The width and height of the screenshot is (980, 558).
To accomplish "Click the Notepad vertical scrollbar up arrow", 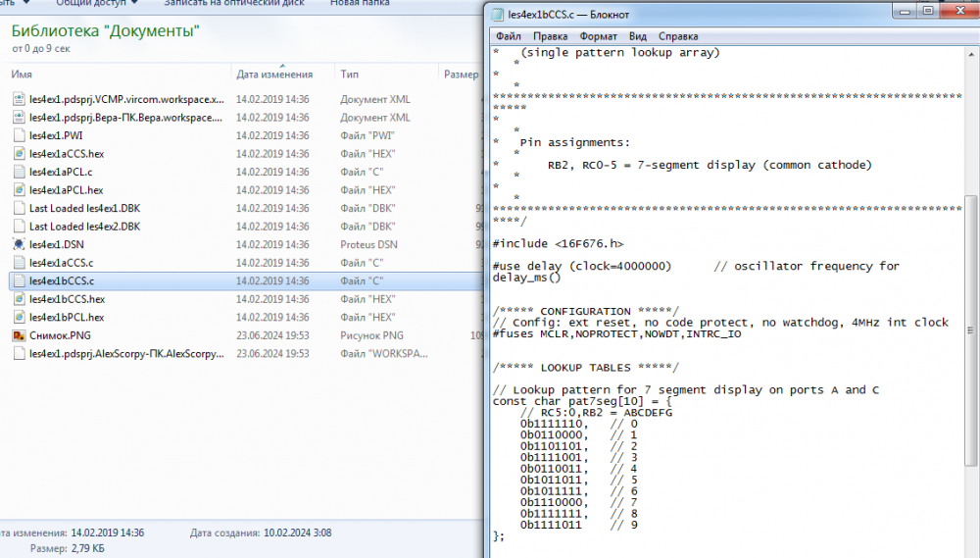I will click(x=971, y=53).
